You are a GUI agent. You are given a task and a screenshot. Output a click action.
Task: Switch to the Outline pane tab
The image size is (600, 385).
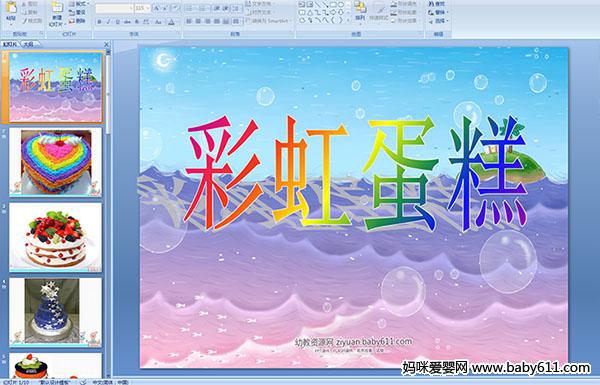pos(28,44)
